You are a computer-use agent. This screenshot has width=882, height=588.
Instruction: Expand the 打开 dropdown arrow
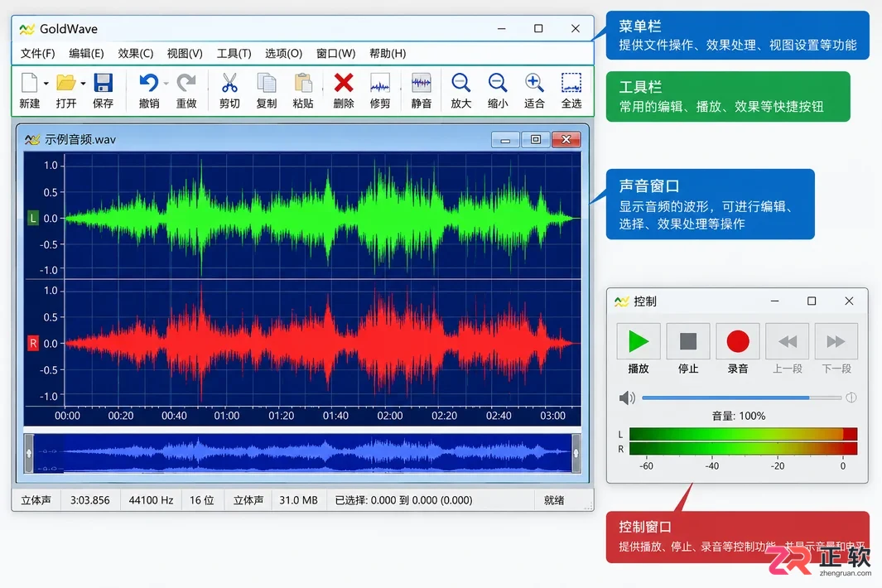coord(84,84)
